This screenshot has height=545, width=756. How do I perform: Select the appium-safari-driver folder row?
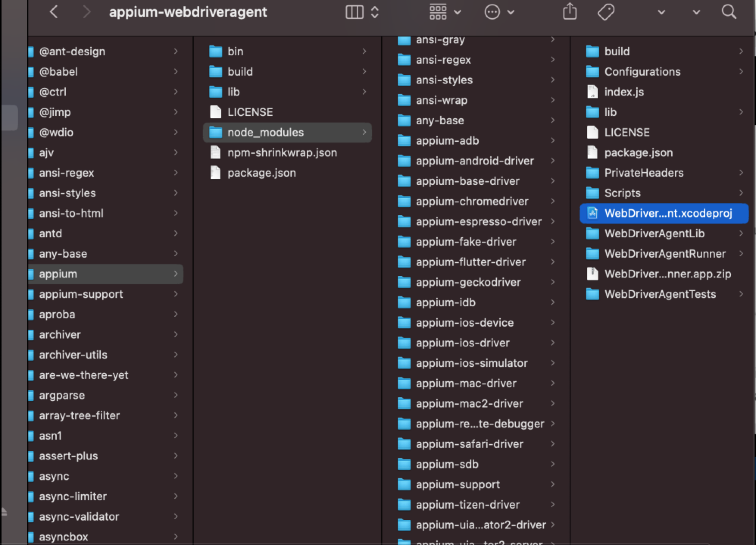[476, 444]
